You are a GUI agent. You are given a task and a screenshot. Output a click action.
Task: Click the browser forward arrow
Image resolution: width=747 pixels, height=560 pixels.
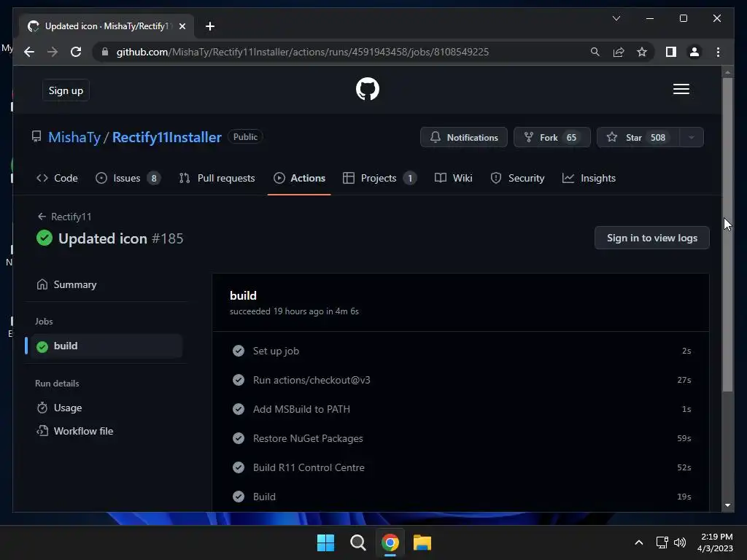click(x=53, y=52)
